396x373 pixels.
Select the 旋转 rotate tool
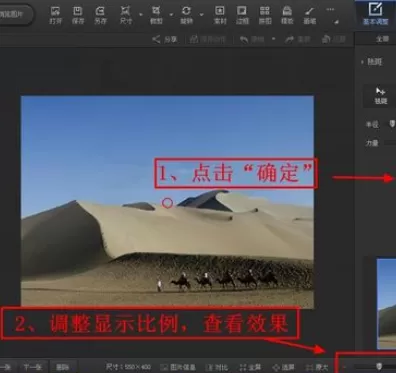click(x=186, y=15)
